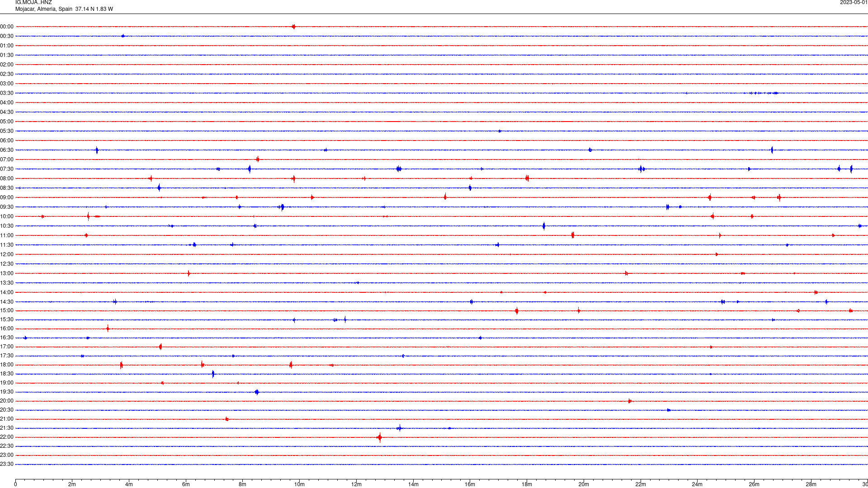The image size is (868, 488).
Task: Click the blue event spike on 19:30 trace
Action: coord(257,392)
